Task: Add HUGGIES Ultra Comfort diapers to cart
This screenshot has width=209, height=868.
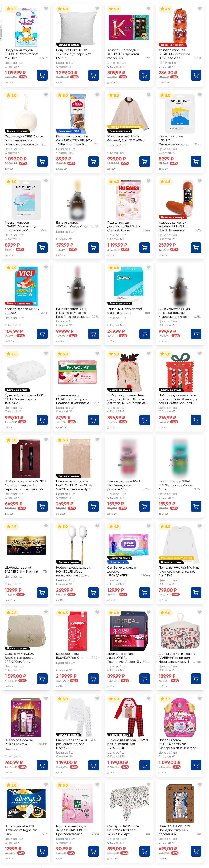Action: tap(145, 248)
